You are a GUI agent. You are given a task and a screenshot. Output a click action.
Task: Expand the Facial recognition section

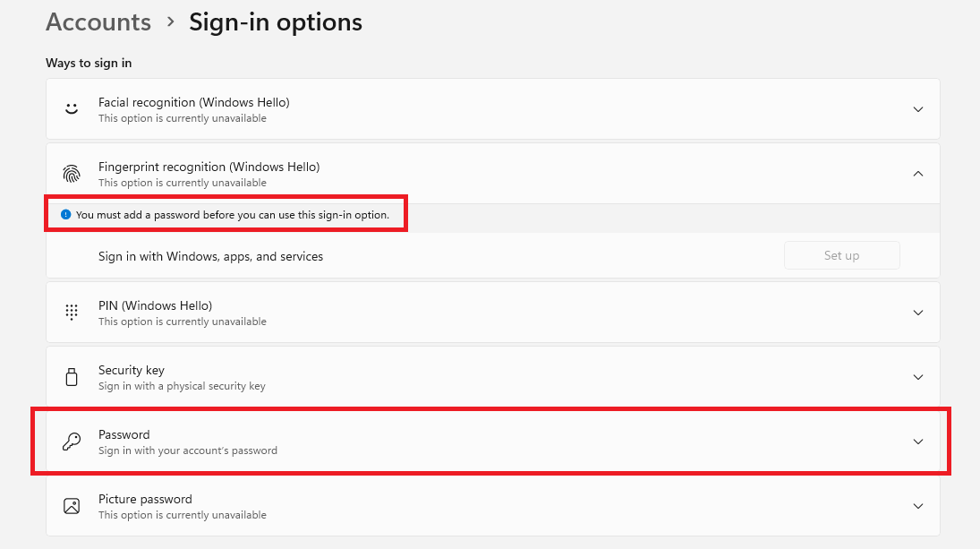pyautogui.click(x=918, y=108)
